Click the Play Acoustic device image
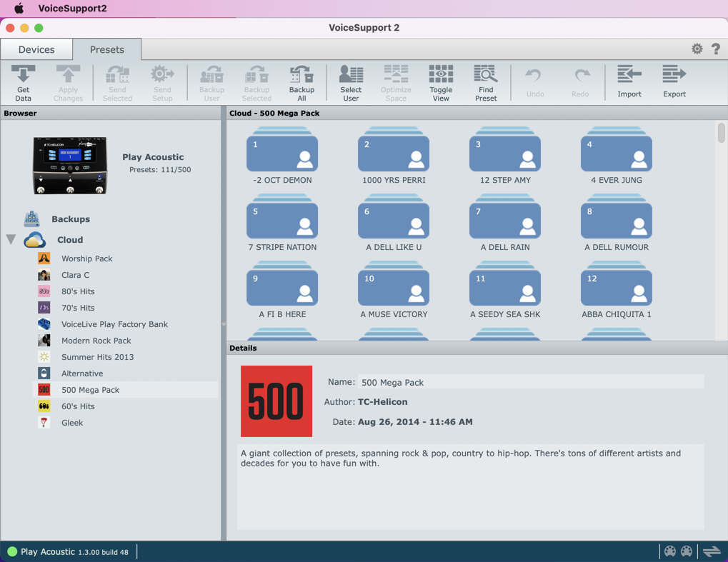Viewport: 728px width, 562px height. [x=70, y=166]
